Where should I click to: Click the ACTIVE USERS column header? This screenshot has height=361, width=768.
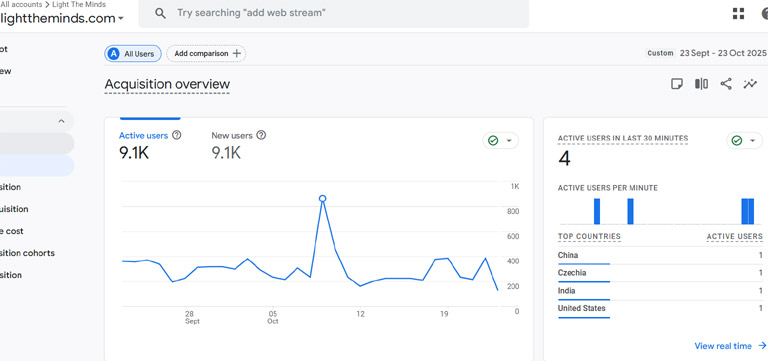click(x=735, y=237)
